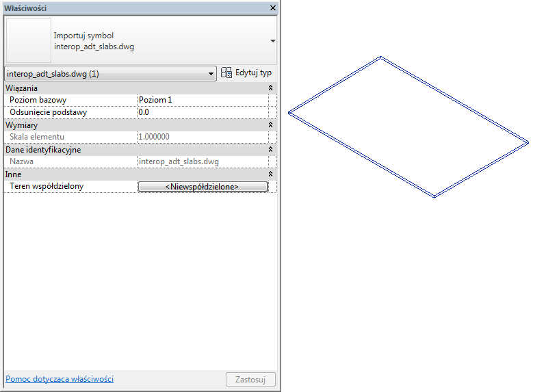Select the Nazwa label

(x=21, y=161)
